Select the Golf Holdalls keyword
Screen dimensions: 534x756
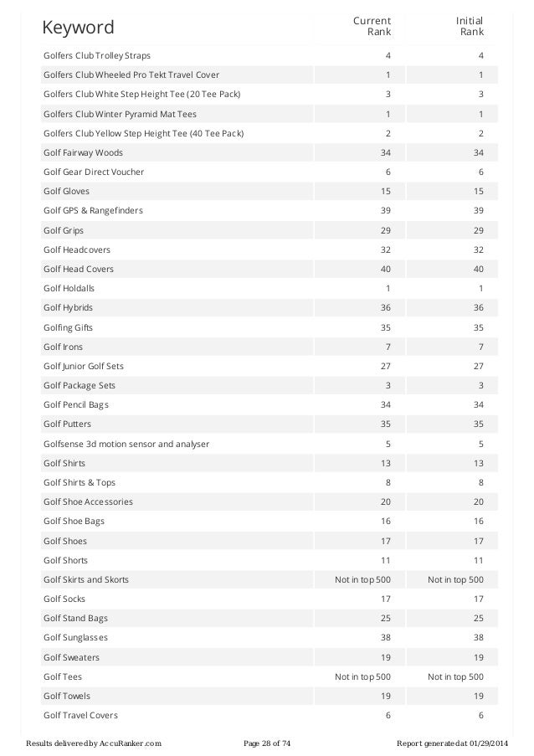69,288
